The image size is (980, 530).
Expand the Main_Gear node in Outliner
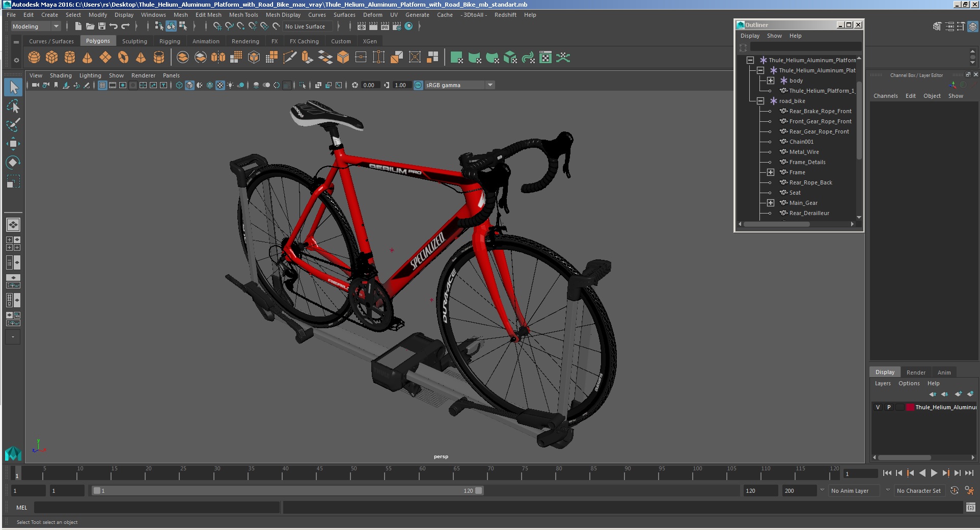[771, 203]
